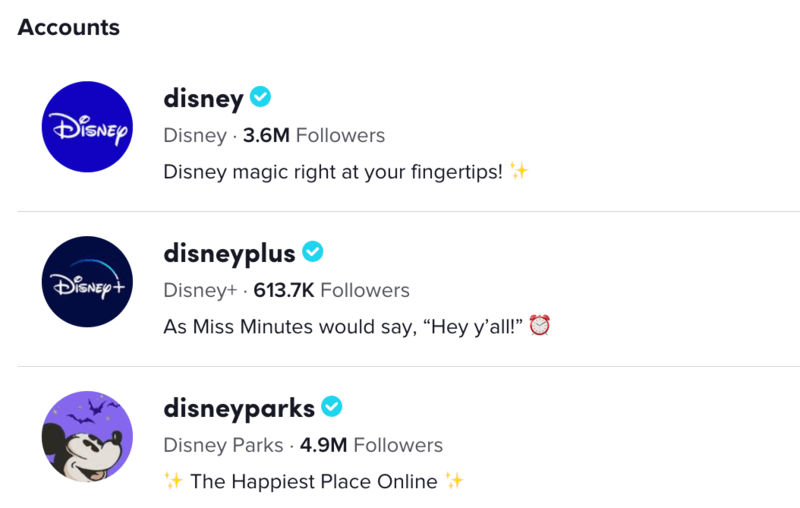
Task: Click the verified badge beside disneyparks
Action: click(x=332, y=407)
